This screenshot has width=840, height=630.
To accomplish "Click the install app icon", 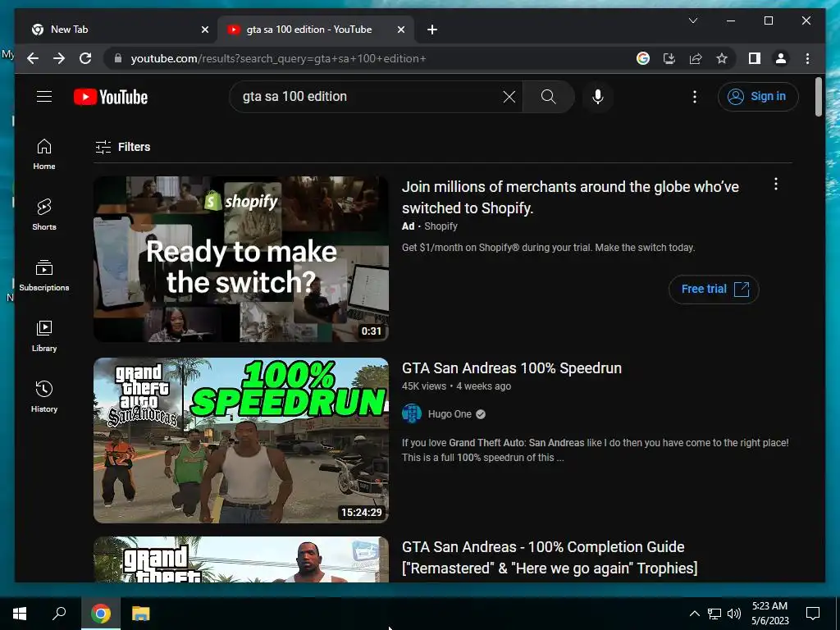I will click(x=669, y=58).
